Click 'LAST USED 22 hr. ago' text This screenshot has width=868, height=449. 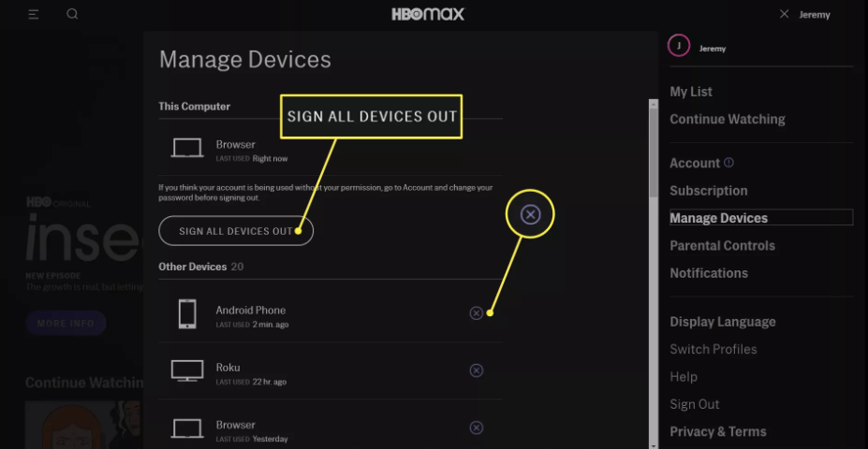pos(251,382)
